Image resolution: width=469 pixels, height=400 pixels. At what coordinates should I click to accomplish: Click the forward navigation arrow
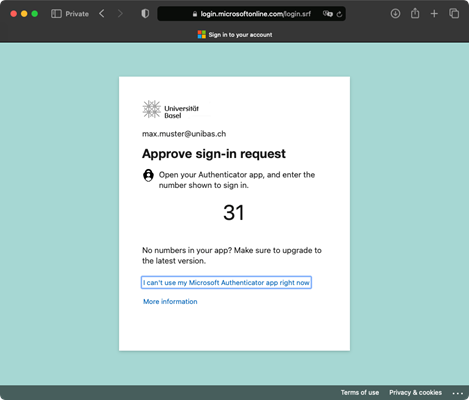click(x=120, y=14)
